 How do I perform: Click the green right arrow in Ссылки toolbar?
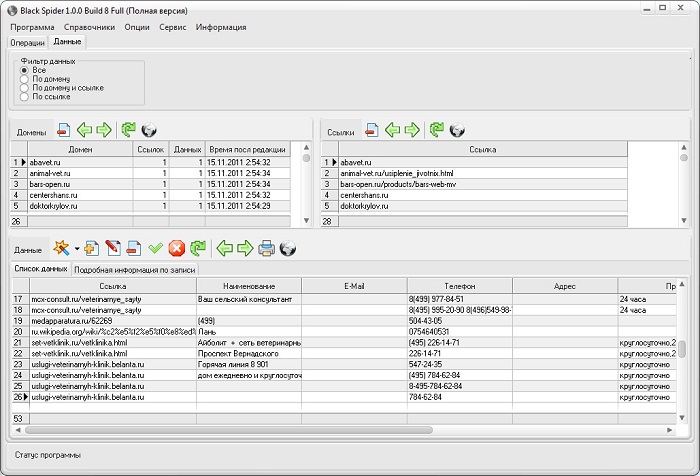[x=412, y=130]
